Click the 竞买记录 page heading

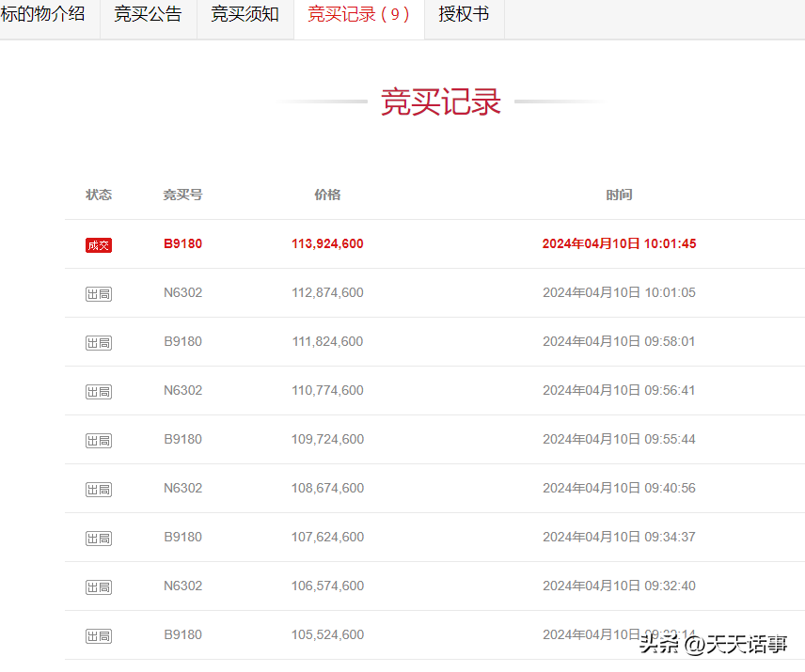440,102
